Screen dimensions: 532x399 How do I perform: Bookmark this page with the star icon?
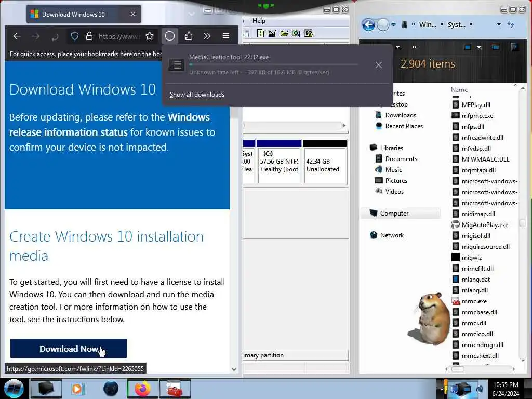[150, 36]
